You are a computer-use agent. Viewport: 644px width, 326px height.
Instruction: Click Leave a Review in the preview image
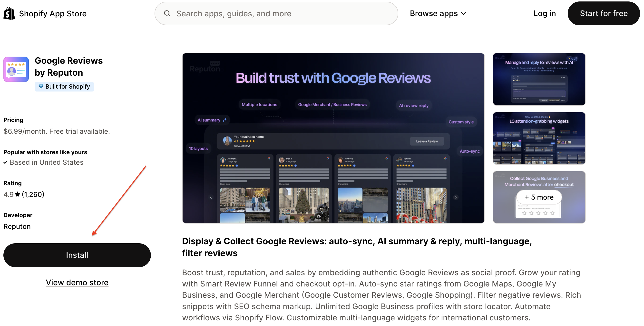click(427, 141)
